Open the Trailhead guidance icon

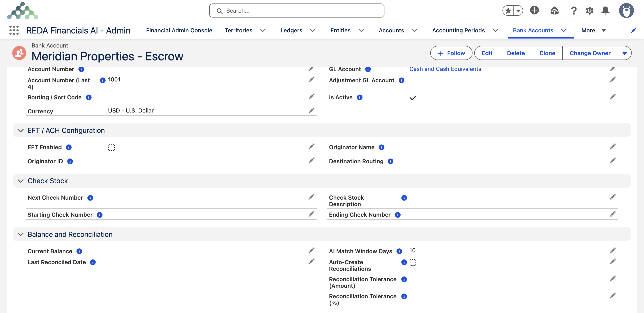click(x=554, y=11)
